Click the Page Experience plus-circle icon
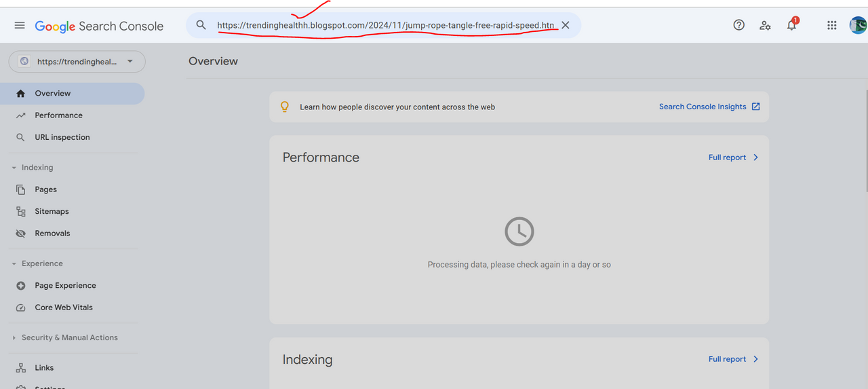 (20, 286)
